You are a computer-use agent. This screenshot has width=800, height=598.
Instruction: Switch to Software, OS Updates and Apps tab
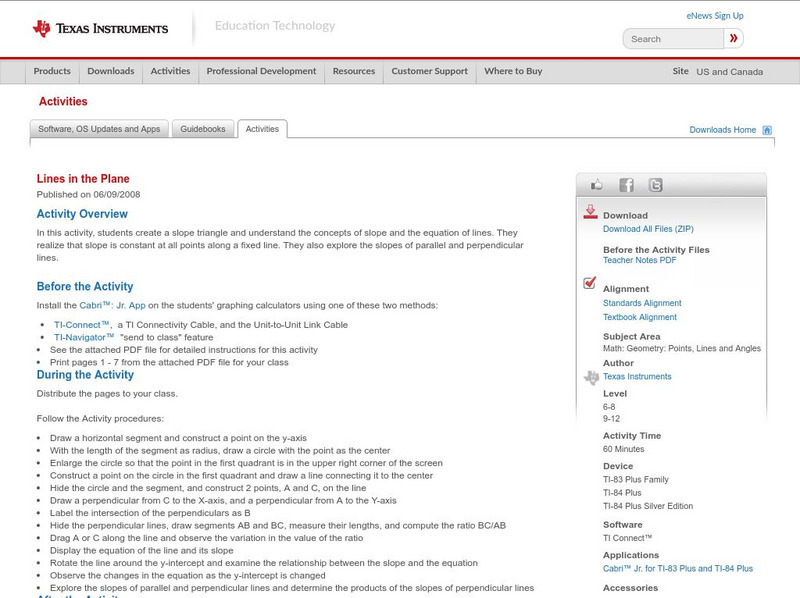click(99, 129)
